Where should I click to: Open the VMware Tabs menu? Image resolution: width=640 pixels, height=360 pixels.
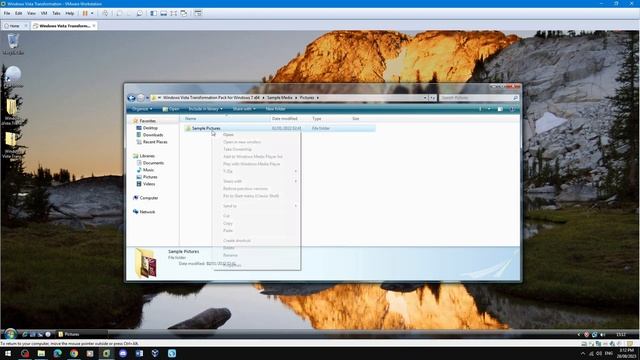point(56,13)
